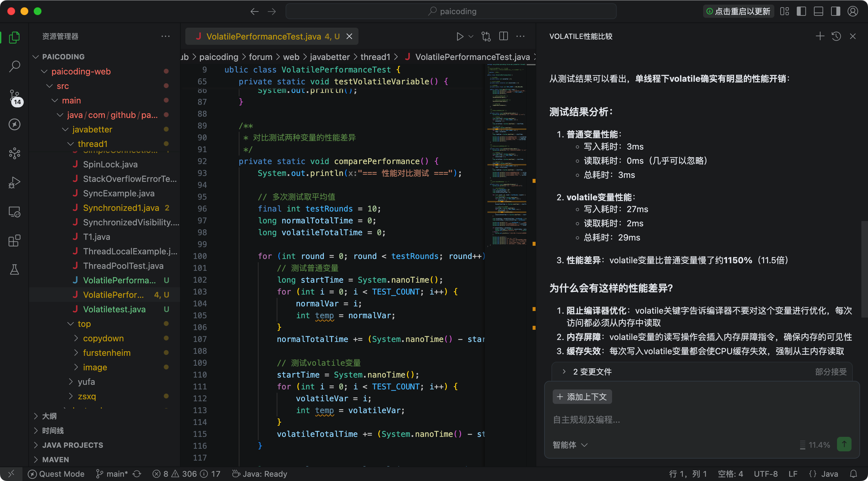868x481 pixels.
Task: Expand the 时间线 timeline section
Action: (x=36, y=431)
